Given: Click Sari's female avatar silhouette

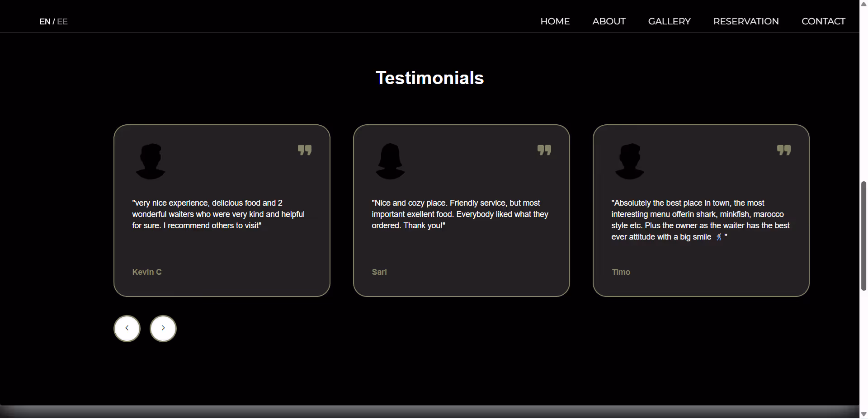Looking at the screenshot, I should click(x=390, y=161).
